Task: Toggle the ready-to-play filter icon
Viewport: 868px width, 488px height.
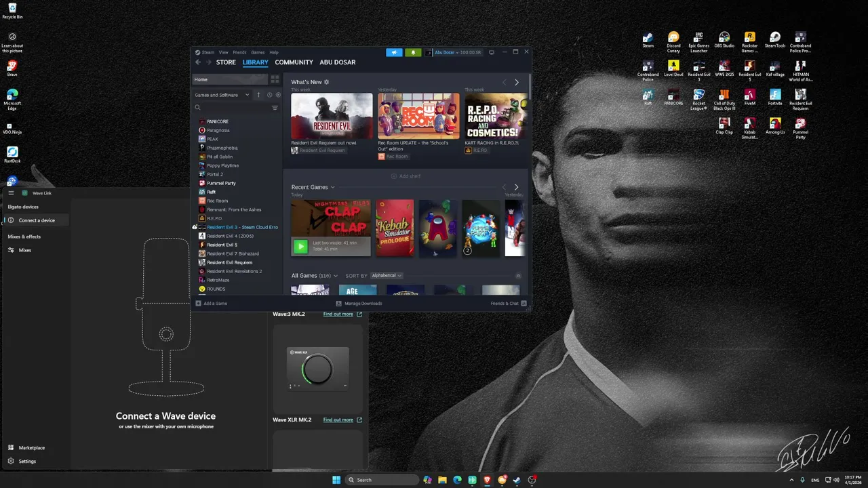Action: (278, 95)
